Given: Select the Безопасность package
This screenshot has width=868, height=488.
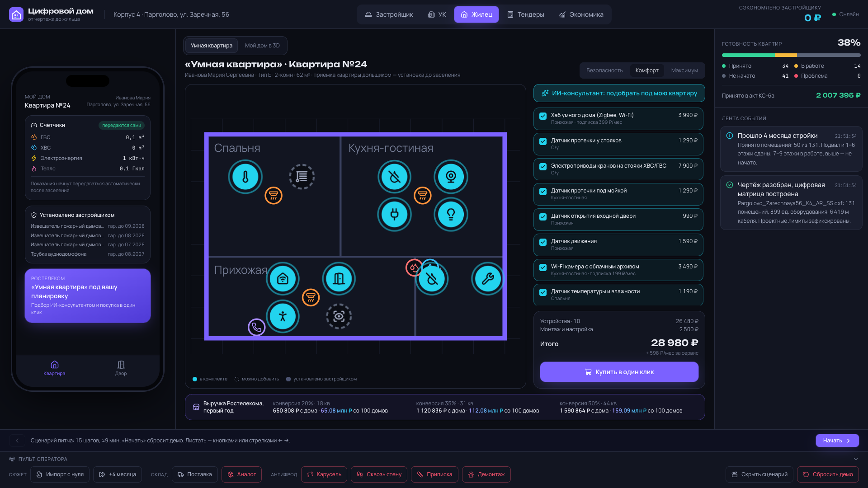Looking at the screenshot, I should point(604,70).
